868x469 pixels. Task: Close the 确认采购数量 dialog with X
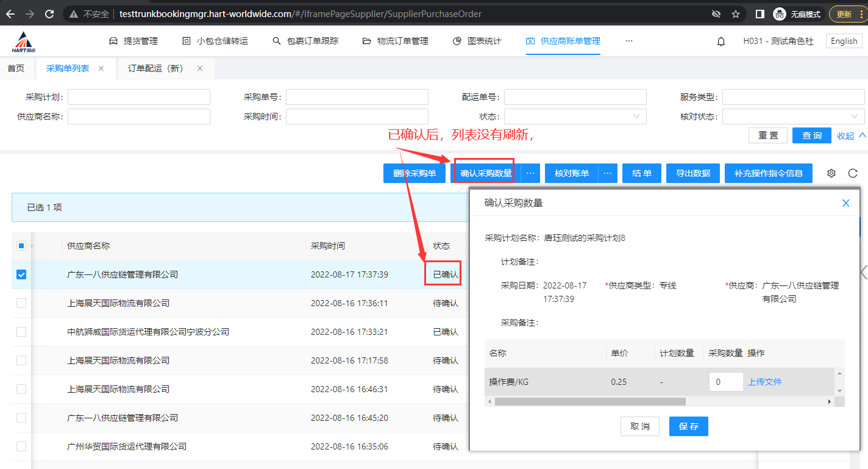coord(845,203)
